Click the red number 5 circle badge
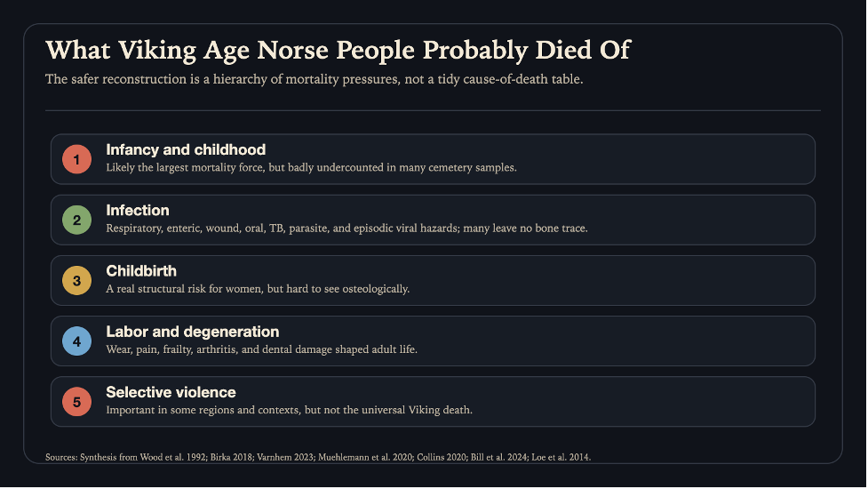This screenshot has width=868, height=489. click(x=76, y=402)
